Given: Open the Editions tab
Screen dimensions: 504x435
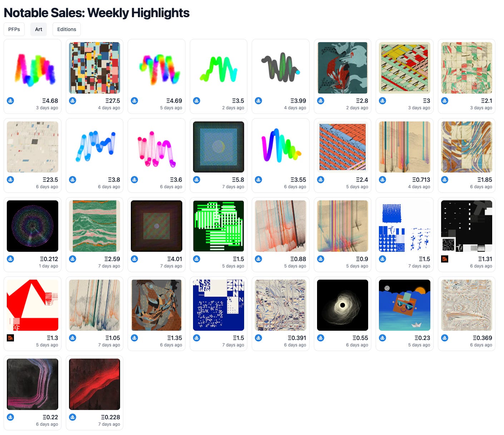Looking at the screenshot, I should [66, 29].
